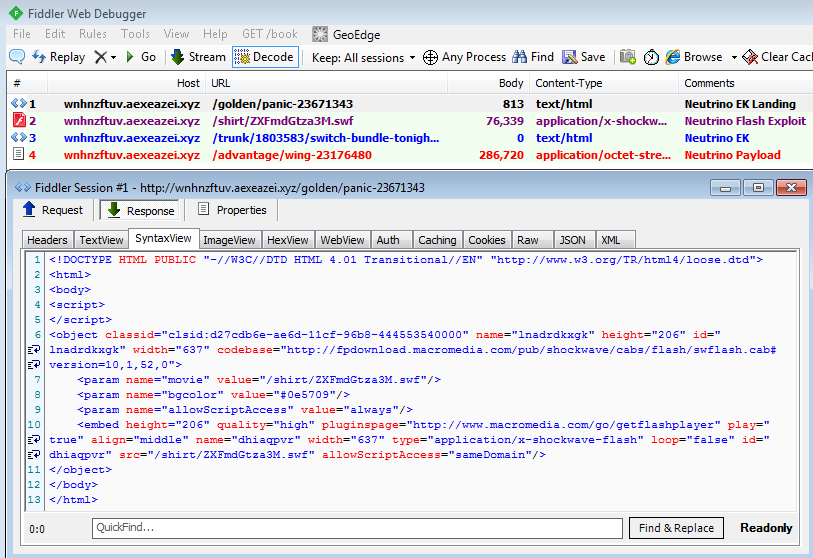Screen dimensions: 813x558
Task: Click the timer stopwatch icon
Action: tap(651, 57)
